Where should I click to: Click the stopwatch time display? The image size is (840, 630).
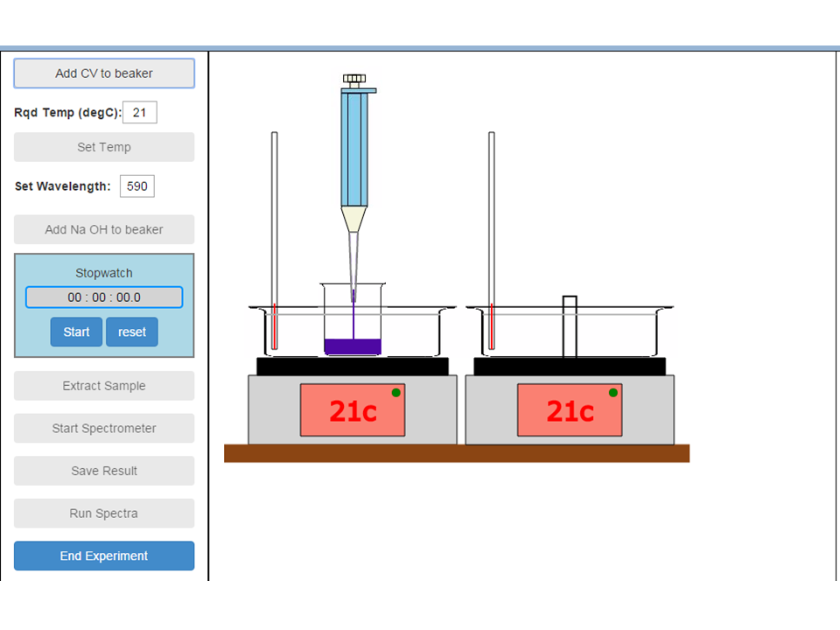coord(104,297)
